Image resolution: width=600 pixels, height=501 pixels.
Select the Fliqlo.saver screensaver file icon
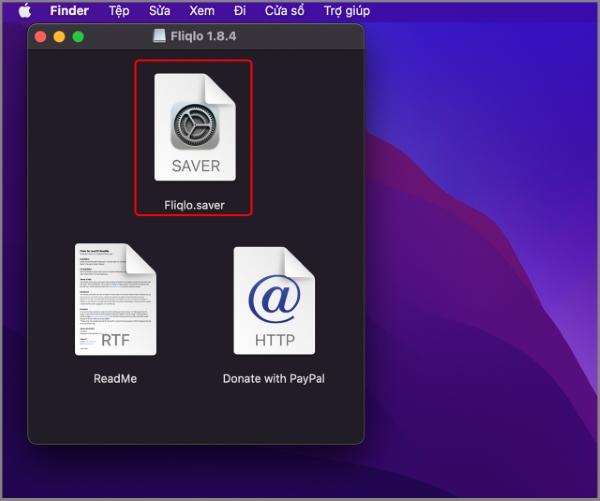coord(194,127)
